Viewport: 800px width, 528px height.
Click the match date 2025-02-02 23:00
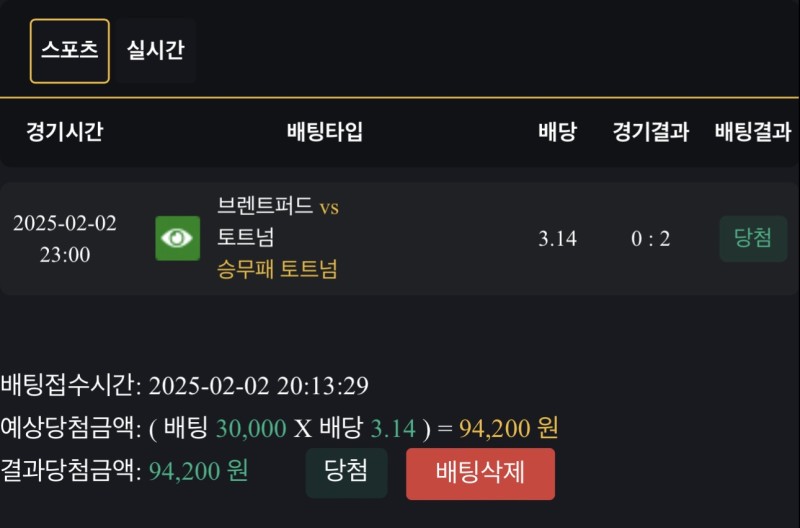pos(65,239)
